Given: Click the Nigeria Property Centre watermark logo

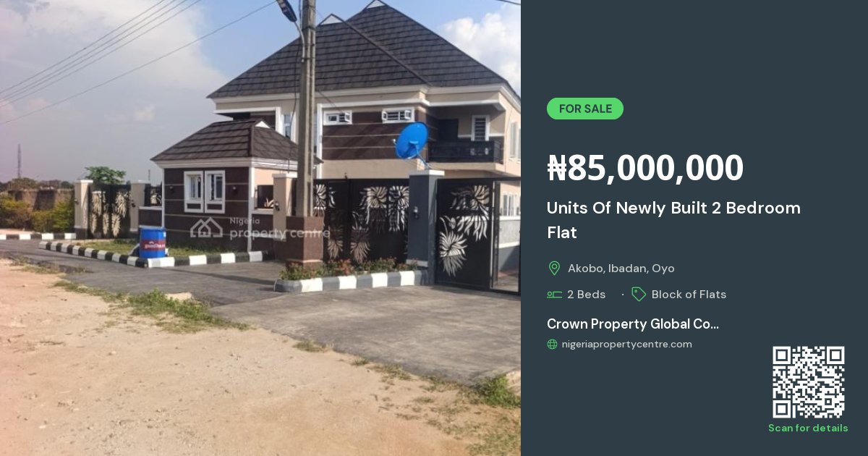Looking at the screenshot, I should tap(260, 228).
